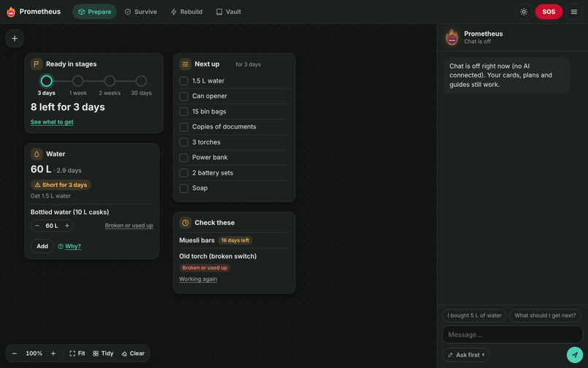Open the See what to get link
Viewport: 588px width, 368px height.
coord(52,122)
